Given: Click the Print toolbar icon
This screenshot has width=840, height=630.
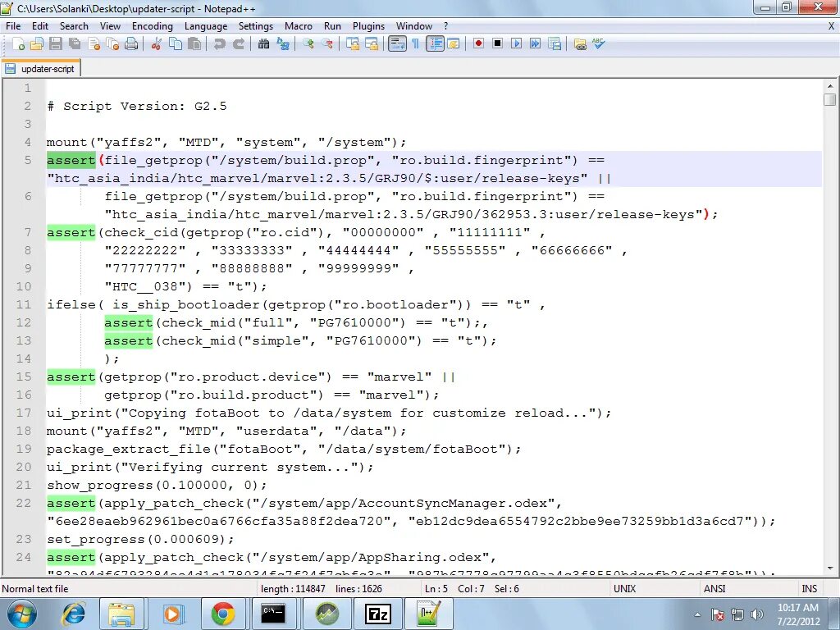Looking at the screenshot, I should tap(131, 44).
